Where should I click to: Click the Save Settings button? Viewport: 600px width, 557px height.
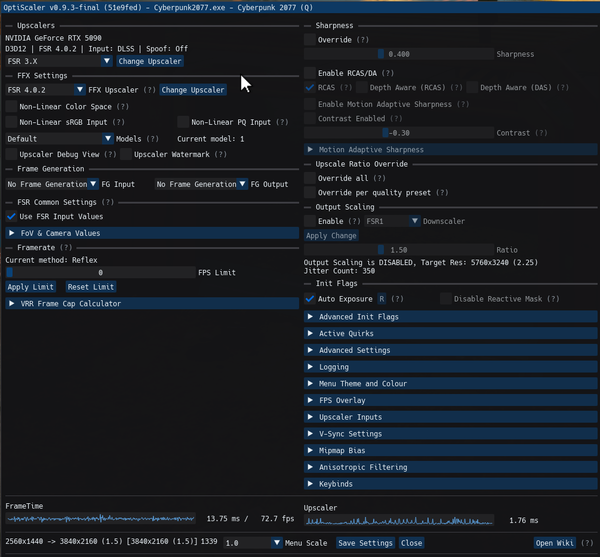(365, 543)
